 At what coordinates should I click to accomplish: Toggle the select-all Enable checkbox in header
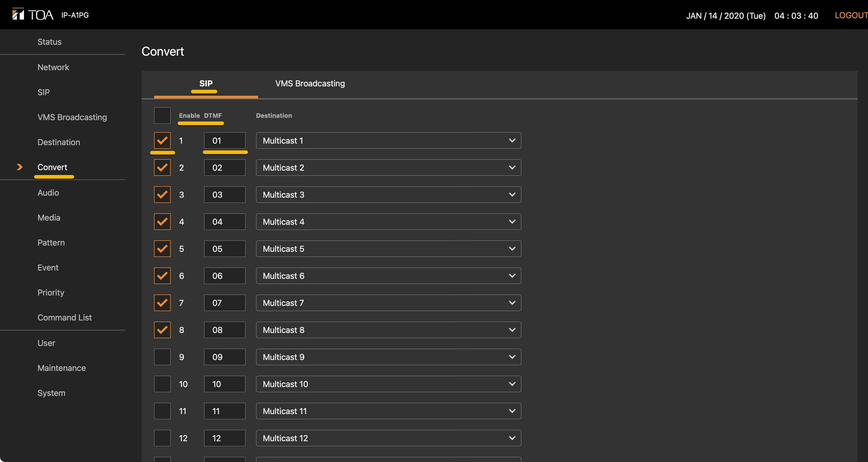pos(162,115)
